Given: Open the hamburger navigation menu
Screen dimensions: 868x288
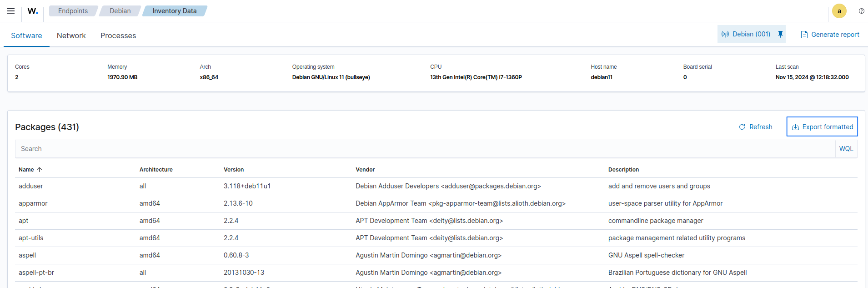Looking at the screenshot, I should coord(11,11).
